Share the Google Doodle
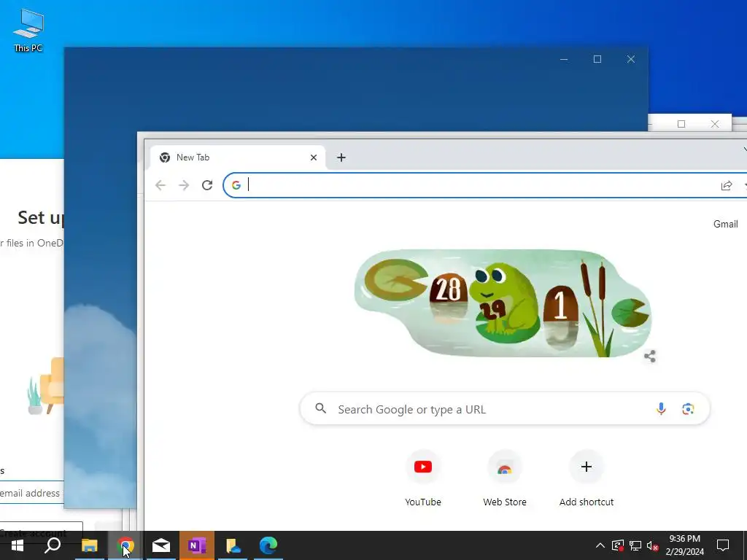This screenshot has height=560, width=747. [x=650, y=356]
